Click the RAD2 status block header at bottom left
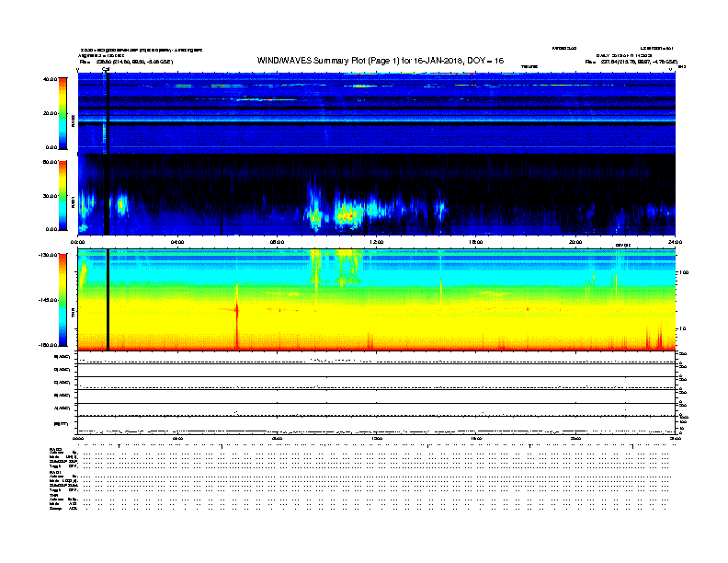Viewport: 728px width, 563px height. pyautogui.click(x=55, y=449)
